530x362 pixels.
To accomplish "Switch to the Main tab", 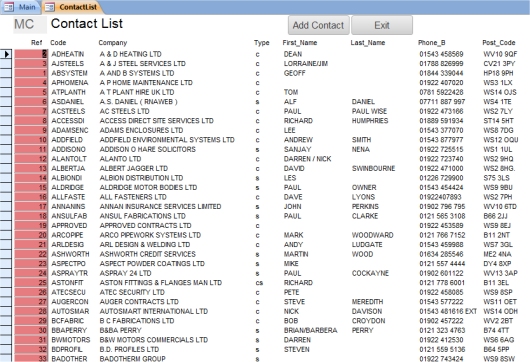I will point(21,7).
